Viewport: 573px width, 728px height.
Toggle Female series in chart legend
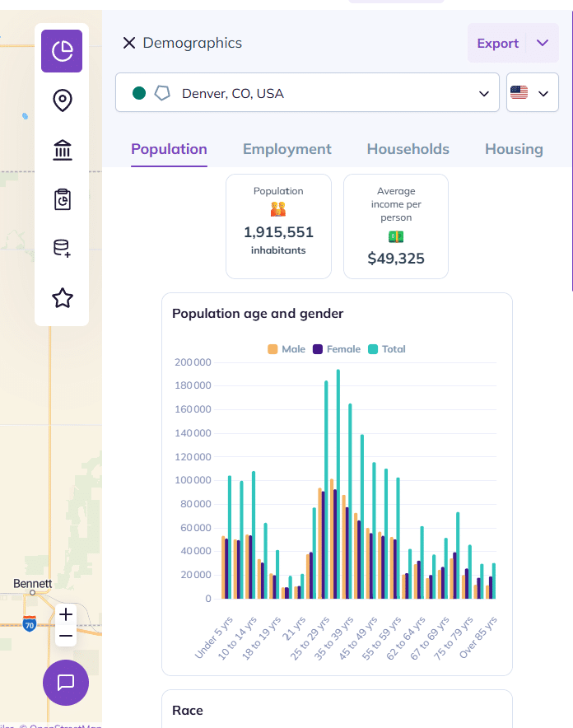[x=336, y=349]
